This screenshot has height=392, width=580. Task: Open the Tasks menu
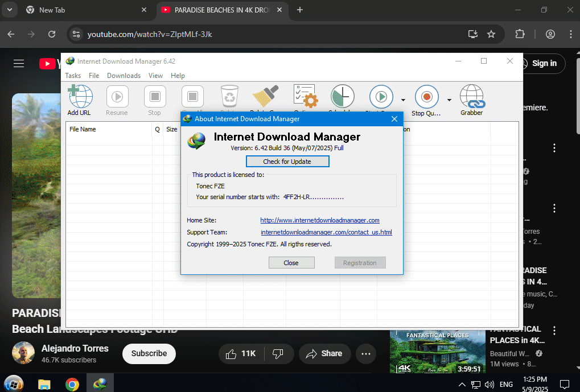(x=73, y=76)
